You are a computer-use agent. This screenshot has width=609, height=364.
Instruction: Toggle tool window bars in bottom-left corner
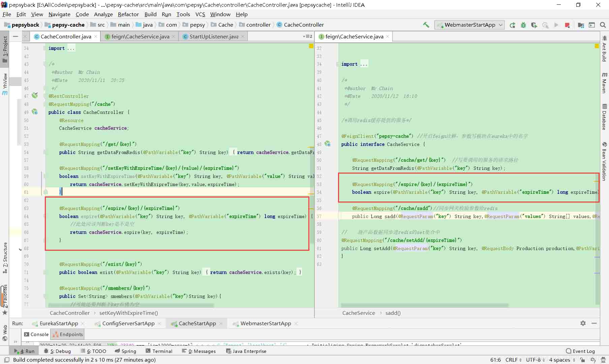click(x=6, y=360)
